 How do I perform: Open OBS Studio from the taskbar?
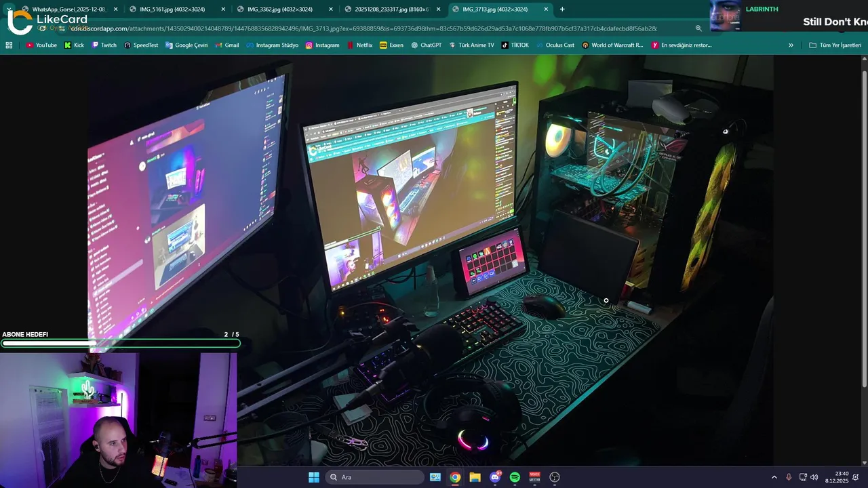coord(555,477)
